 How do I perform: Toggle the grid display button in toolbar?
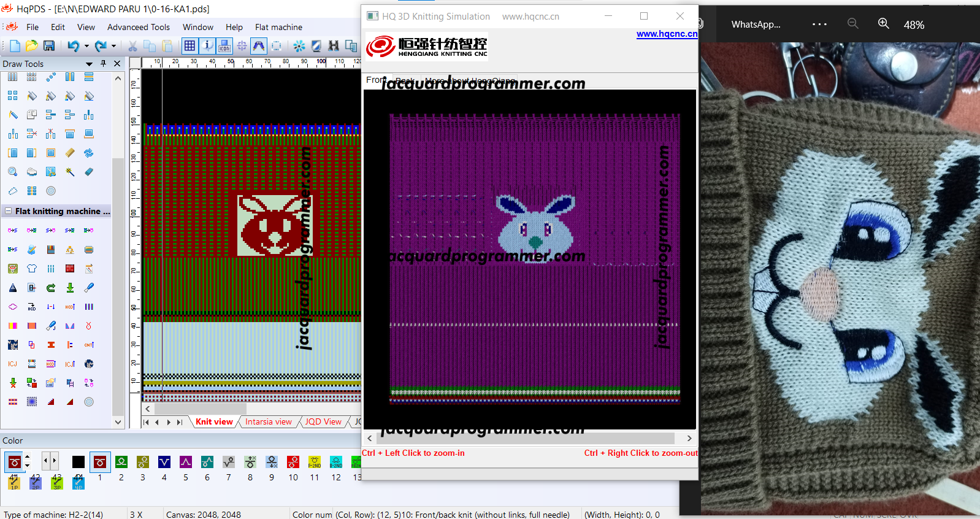tap(189, 45)
